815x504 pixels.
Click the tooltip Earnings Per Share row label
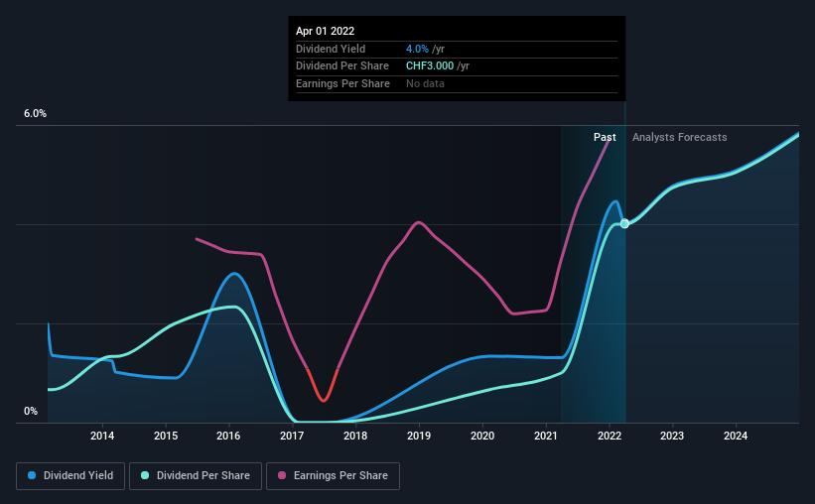coord(343,83)
